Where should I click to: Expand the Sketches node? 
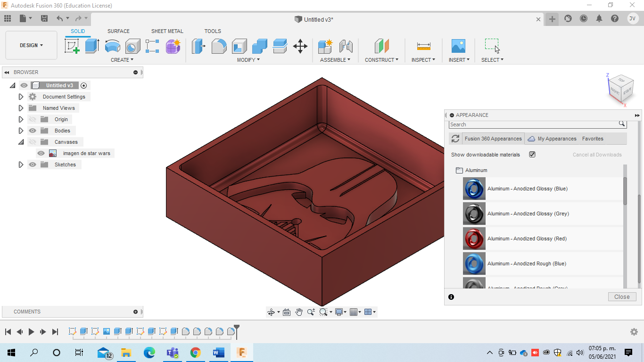click(x=21, y=165)
